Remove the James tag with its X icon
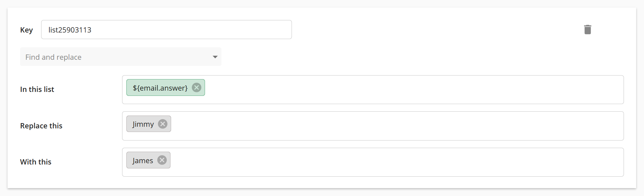 coord(162,160)
